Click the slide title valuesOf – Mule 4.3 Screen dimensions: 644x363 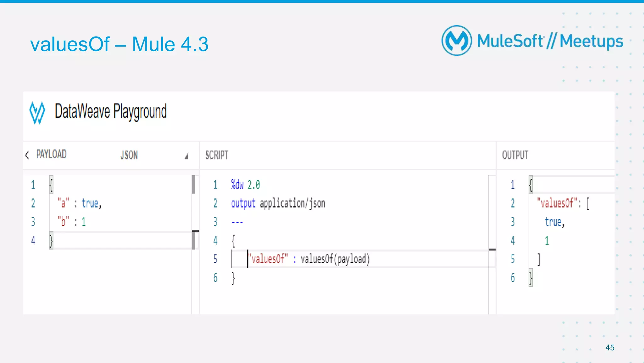(119, 44)
